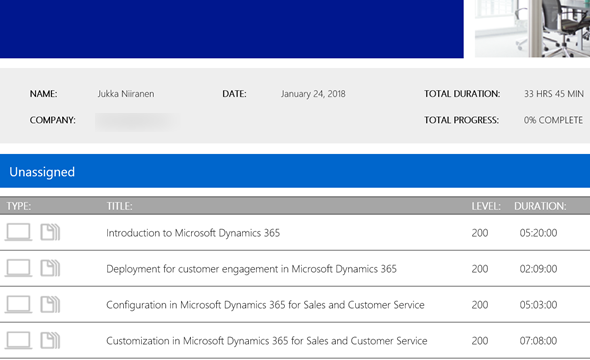The width and height of the screenshot is (590, 360).
Task: Click the LEVEL column header
Action: pos(486,206)
